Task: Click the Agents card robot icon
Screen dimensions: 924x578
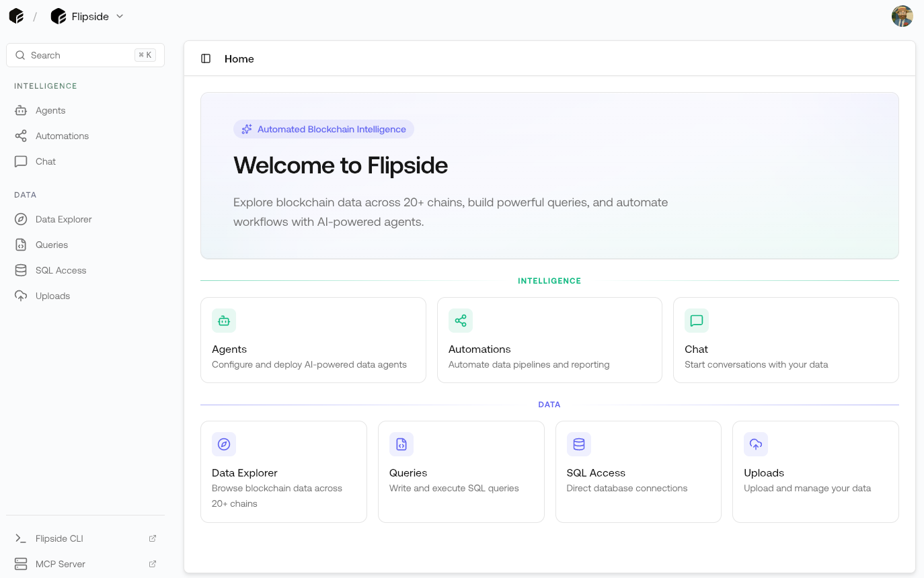Action: (x=224, y=321)
